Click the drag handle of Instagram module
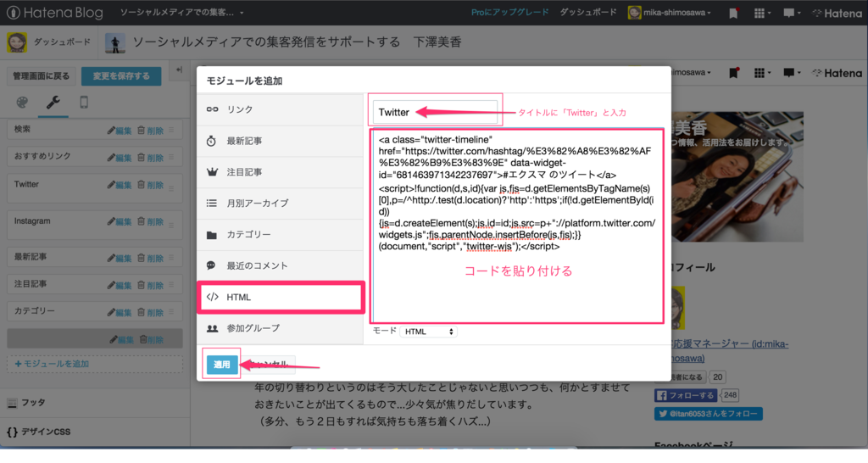Image resolution: width=868 pixels, height=463 pixels. coord(171,226)
